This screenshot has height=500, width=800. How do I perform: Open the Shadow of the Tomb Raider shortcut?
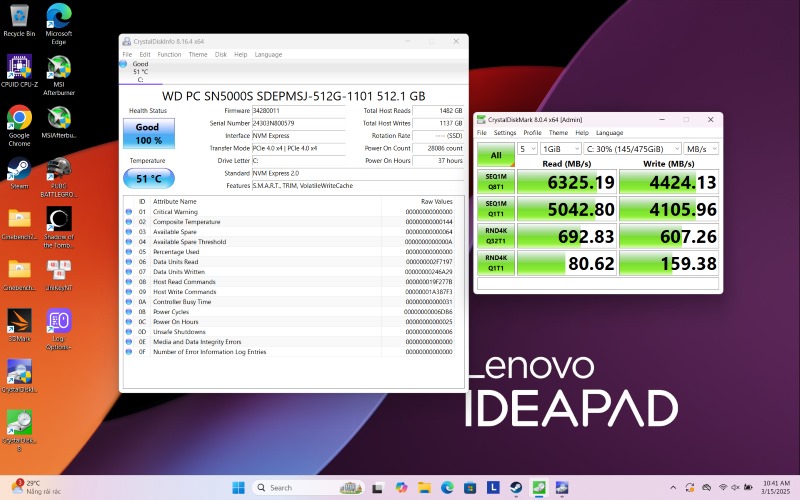pyautogui.click(x=59, y=228)
